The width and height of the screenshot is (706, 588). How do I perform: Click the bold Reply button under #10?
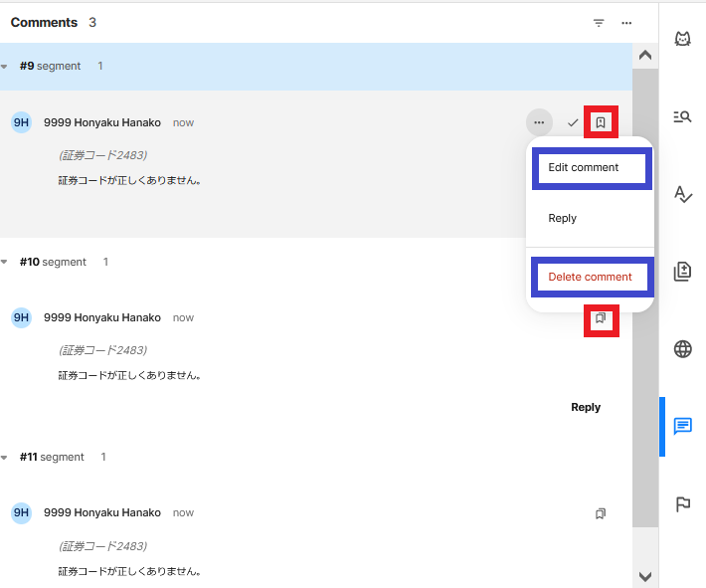[x=586, y=407]
